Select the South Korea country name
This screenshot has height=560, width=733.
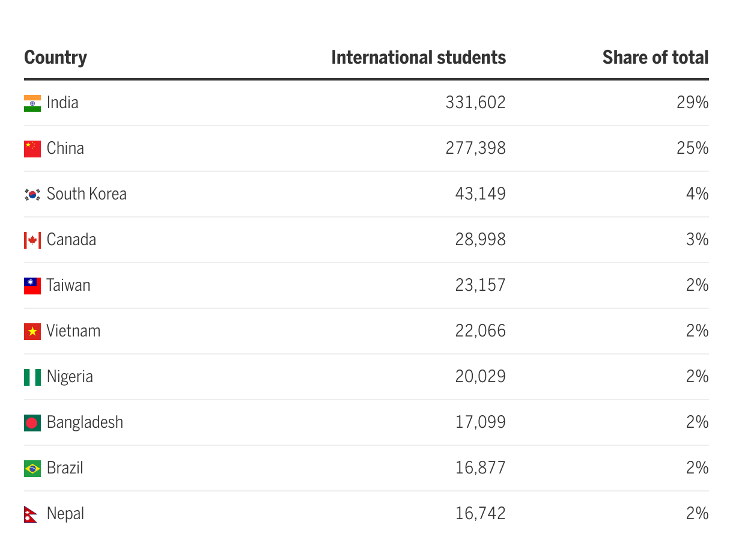87,194
